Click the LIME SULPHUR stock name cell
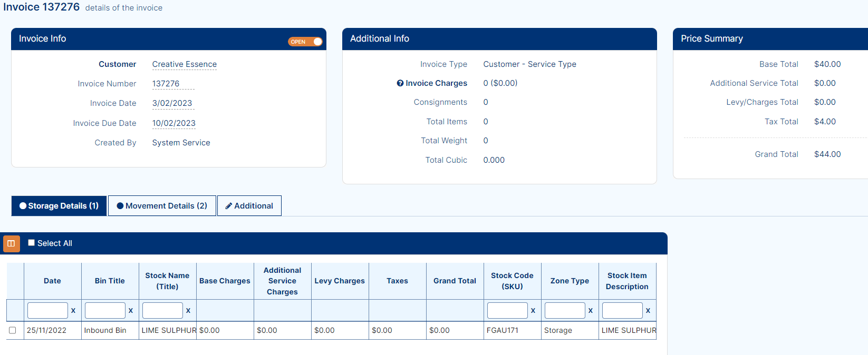This screenshot has width=868, height=355. point(169,331)
